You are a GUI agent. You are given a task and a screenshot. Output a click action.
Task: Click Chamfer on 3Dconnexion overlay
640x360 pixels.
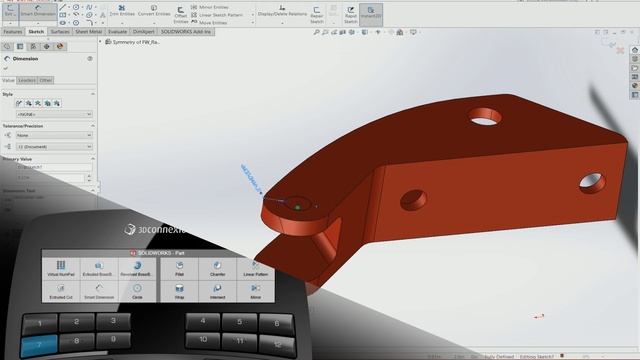pos(218,269)
